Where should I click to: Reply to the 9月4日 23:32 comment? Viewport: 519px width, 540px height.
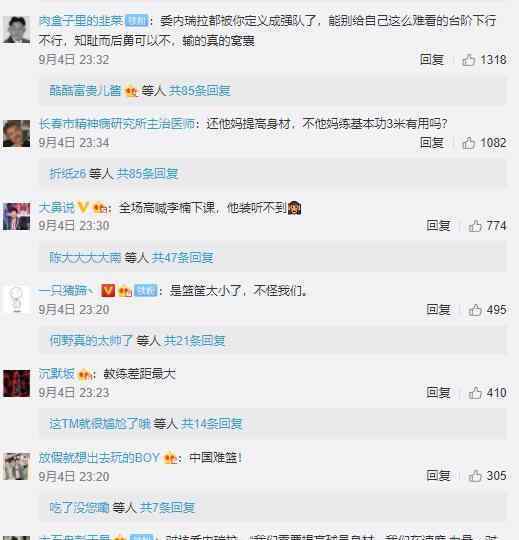pos(431,60)
